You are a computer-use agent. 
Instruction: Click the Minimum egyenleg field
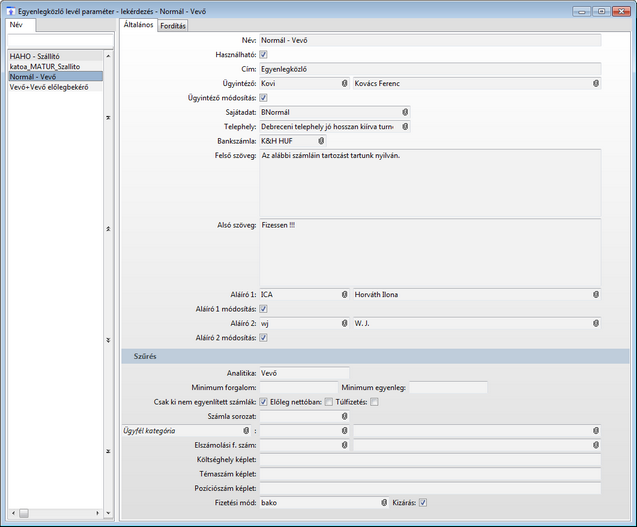[x=448, y=388]
